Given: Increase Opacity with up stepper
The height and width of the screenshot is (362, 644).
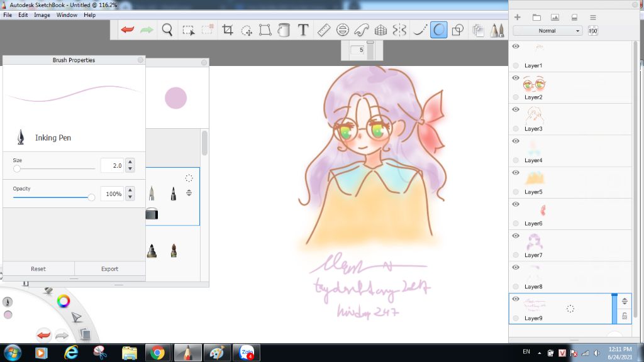Looking at the screenshot, I should pos(130,190).
